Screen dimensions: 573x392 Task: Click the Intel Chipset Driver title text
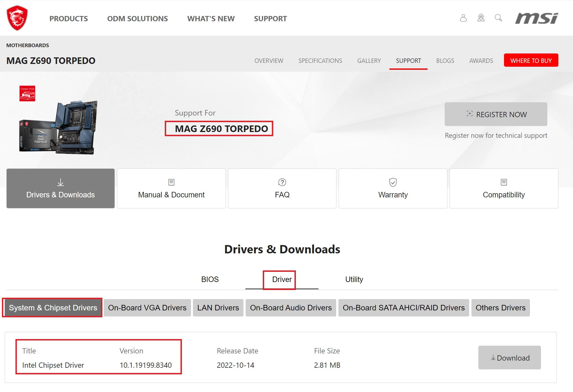[x=53, y=365]
